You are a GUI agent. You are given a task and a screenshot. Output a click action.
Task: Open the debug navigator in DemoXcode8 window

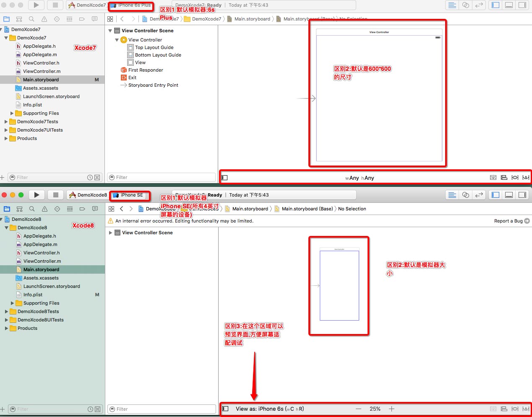pyautogui.click(x=70, y=209)
